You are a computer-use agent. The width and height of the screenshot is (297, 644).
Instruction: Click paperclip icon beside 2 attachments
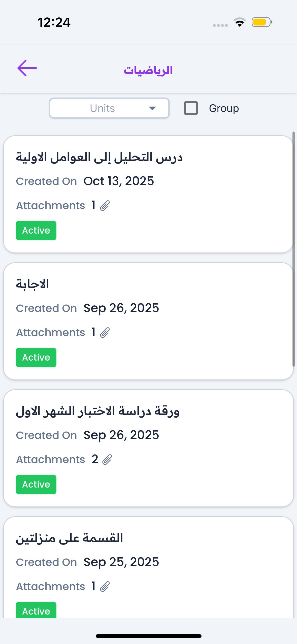coord(107,460)
